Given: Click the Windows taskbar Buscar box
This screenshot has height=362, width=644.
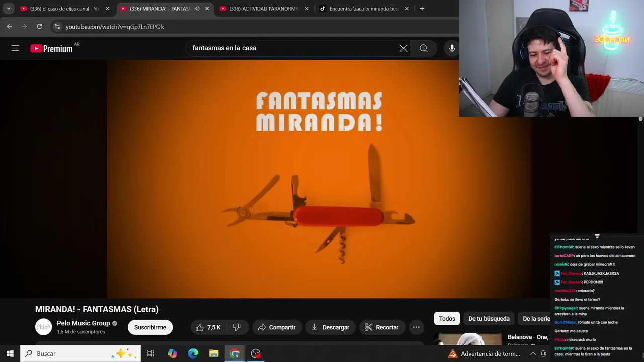Looking at the screenshot, I should 82,353.
